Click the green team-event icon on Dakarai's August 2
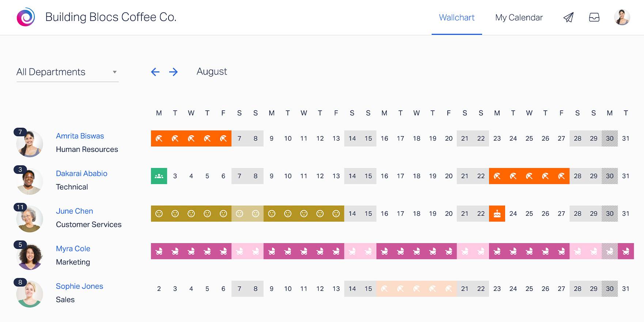Viewport: 644px width, 322px height. [159, 176]
